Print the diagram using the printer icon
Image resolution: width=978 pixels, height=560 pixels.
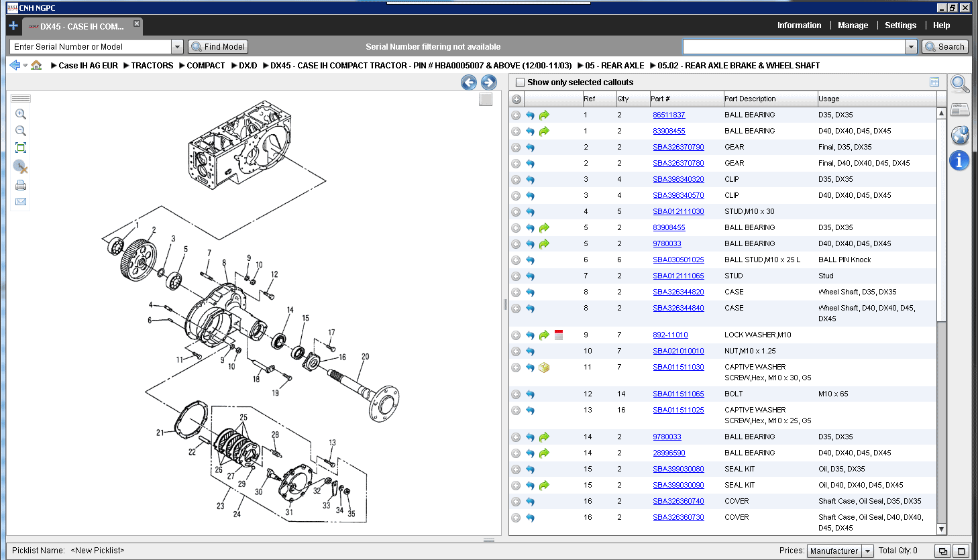coord(21,185)
